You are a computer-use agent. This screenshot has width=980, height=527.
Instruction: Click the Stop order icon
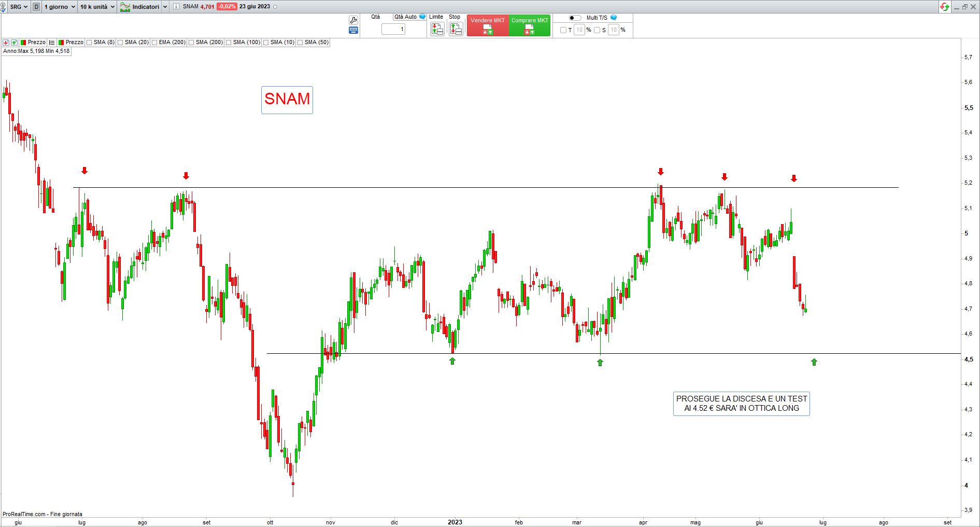pyautogui.click(x=456, y=30)
